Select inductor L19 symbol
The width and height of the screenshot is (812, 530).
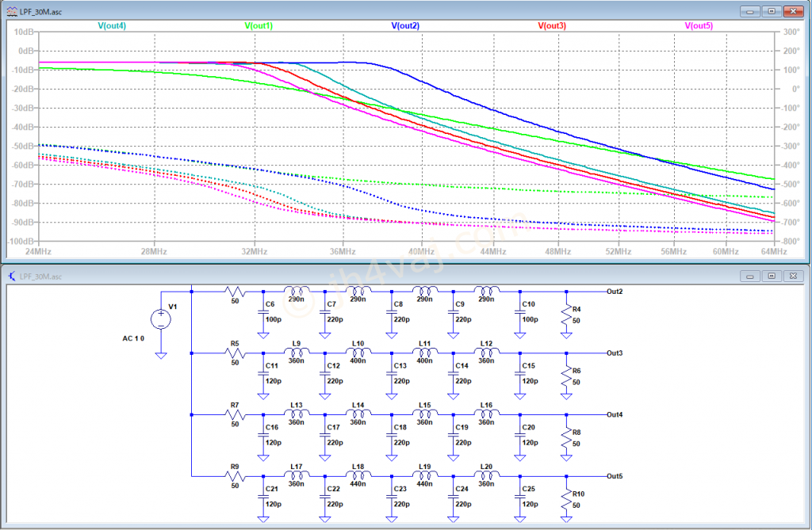coord(425,475)
